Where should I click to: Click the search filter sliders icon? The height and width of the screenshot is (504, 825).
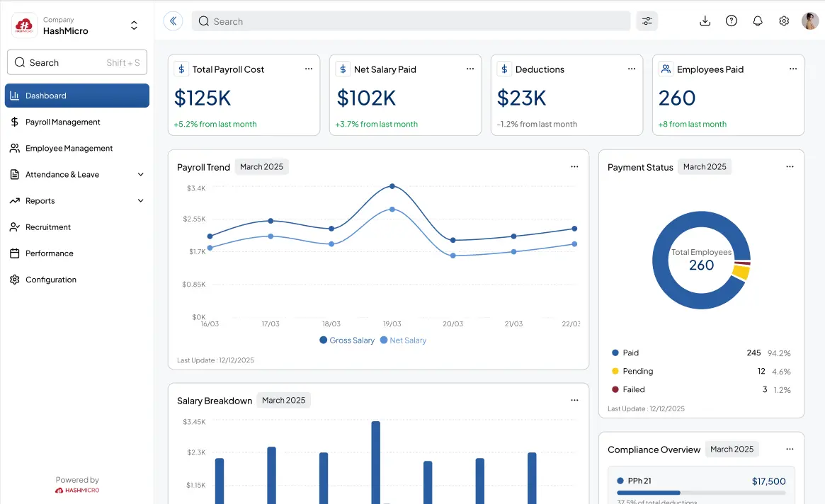tap(647, 21)
